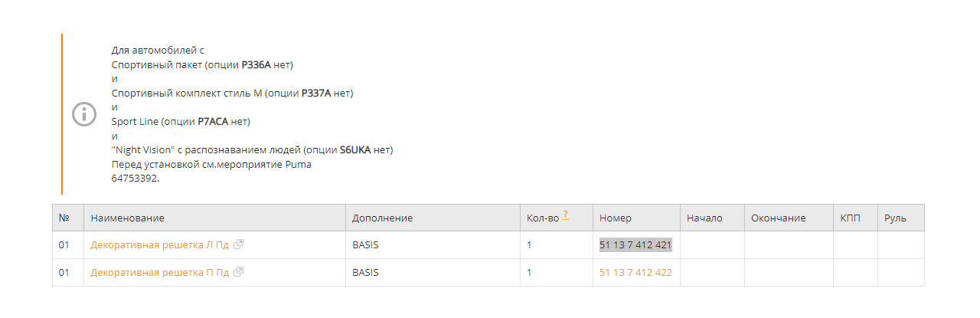Click Puma measure number 64753392
This screenshot has height=318, width=980.
(135, 178)
